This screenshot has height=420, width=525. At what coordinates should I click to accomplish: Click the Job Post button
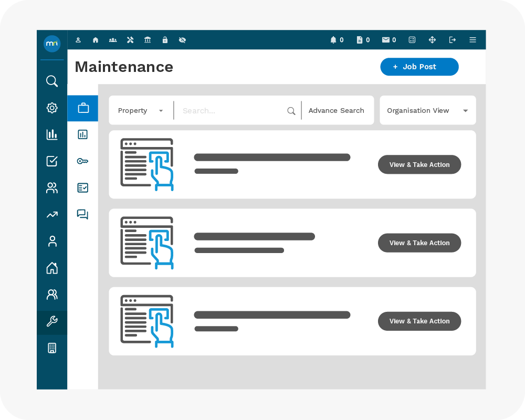pos(419,67)
